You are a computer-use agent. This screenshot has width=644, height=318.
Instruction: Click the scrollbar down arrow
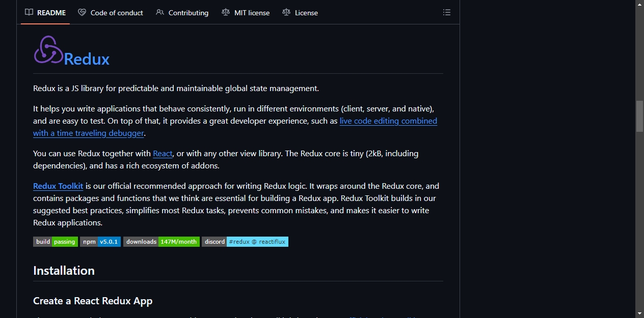click(x=639, y=313)
